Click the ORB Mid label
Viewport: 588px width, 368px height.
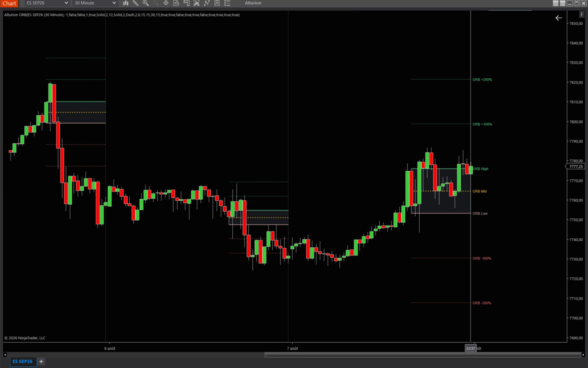coord(480,191)
